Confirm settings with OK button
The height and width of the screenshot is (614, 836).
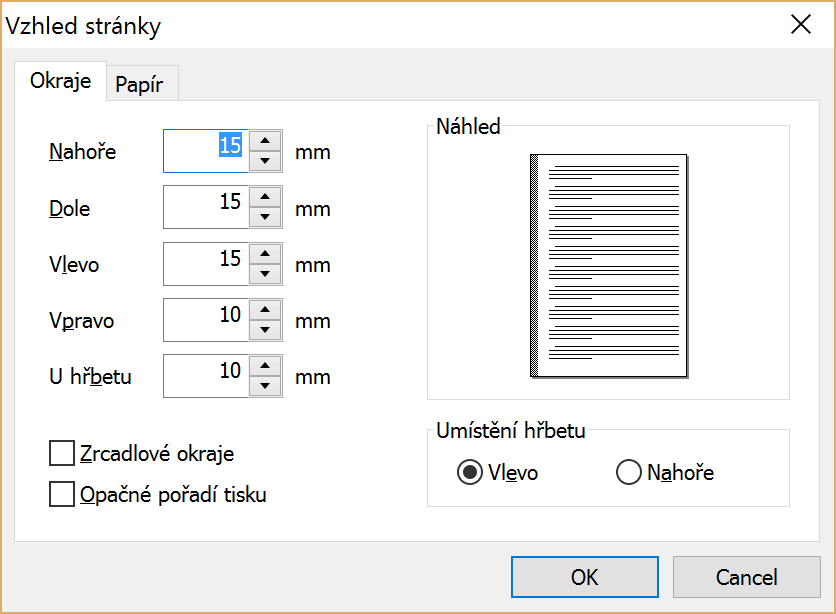coord(585,577)
